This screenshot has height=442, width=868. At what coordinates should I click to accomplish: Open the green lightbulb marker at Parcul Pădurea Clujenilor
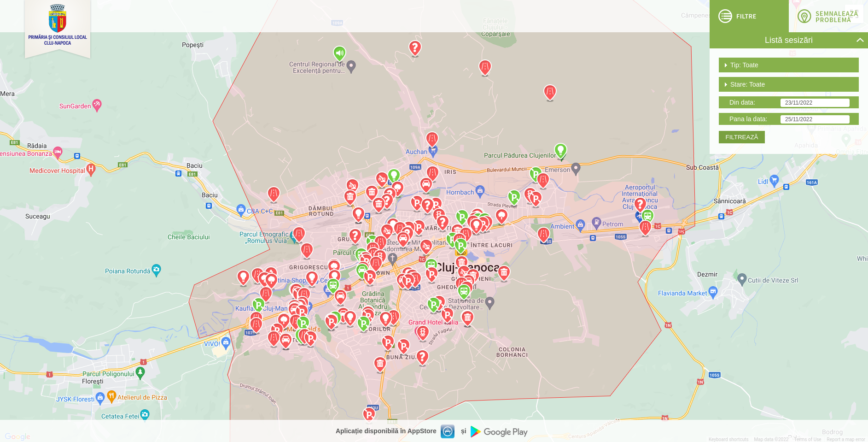pyautogui.click(x=560, y=150)
